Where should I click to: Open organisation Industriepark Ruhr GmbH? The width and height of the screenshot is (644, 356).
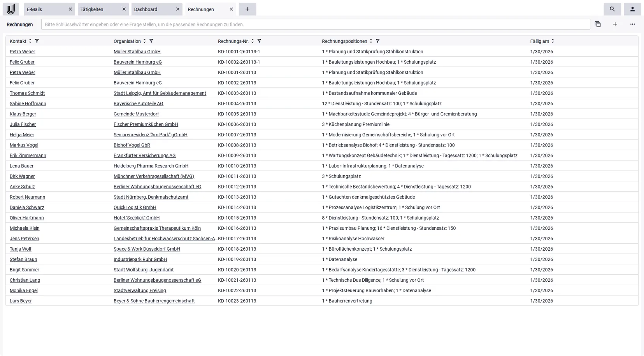tap(140, 260)
